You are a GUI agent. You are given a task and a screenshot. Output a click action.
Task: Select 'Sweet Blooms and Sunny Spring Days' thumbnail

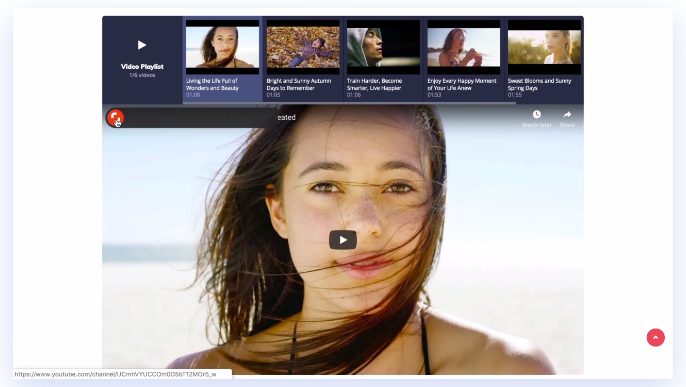(x=544, y=47)
